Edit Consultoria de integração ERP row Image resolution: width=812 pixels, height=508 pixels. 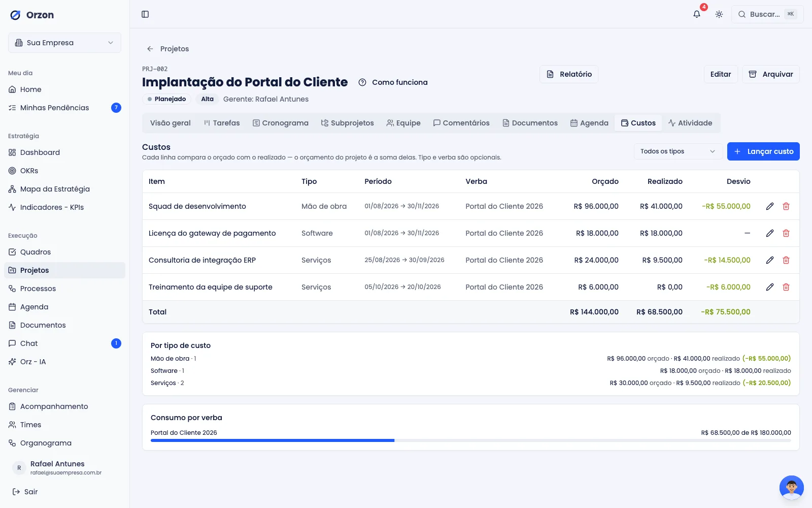770,260
